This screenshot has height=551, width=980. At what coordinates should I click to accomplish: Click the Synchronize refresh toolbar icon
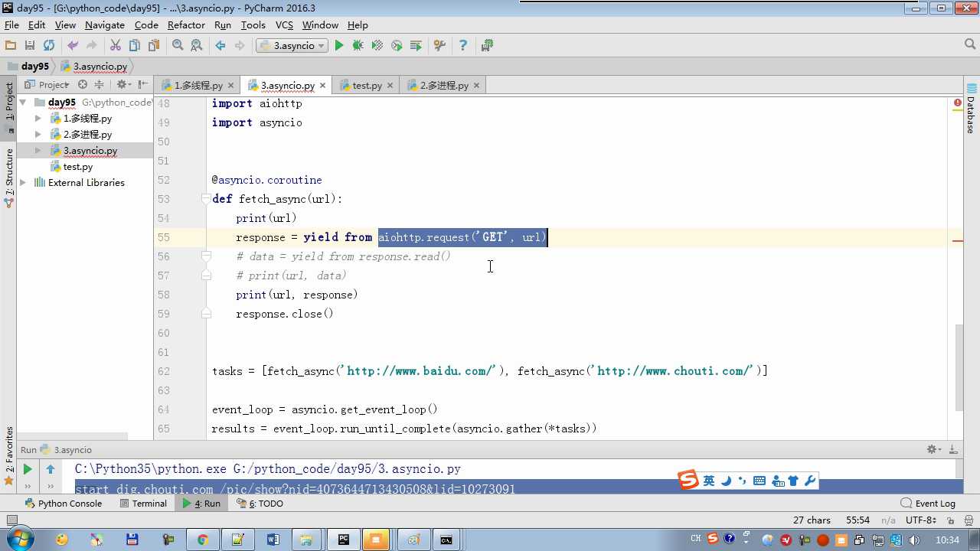49,46
